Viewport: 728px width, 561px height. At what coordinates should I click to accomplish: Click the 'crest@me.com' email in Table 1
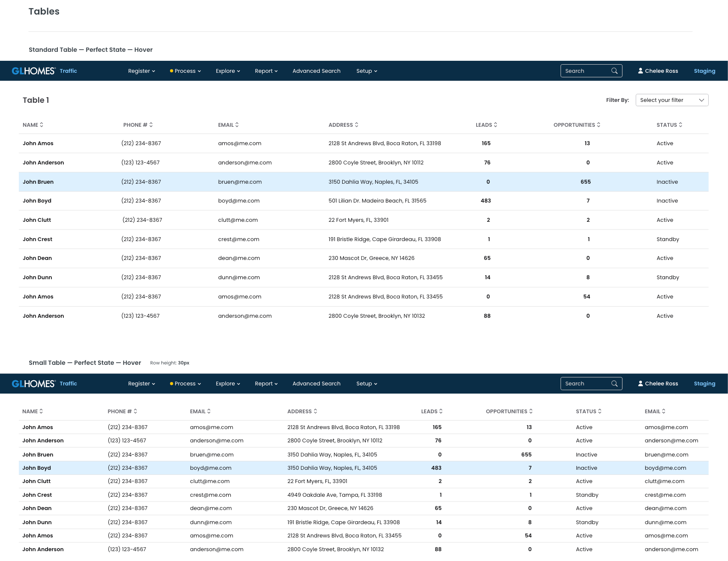tap(239, 239)
